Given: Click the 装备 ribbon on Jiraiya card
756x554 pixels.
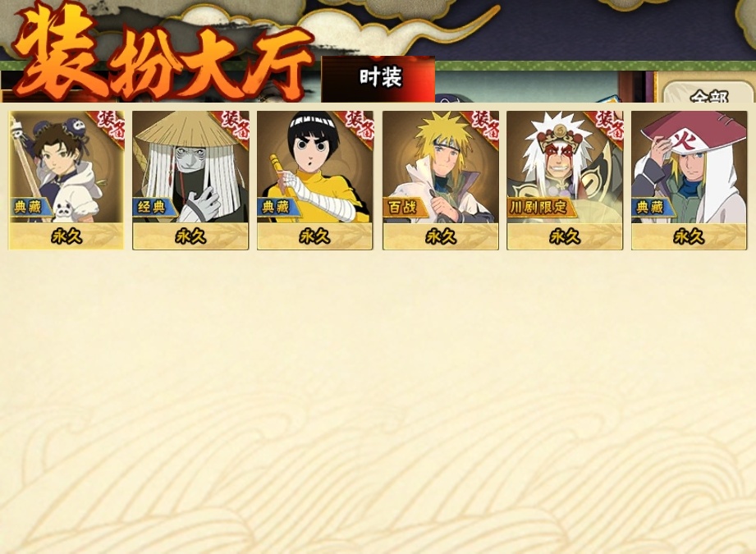Looking at the screenshot, I should point(608,126).
